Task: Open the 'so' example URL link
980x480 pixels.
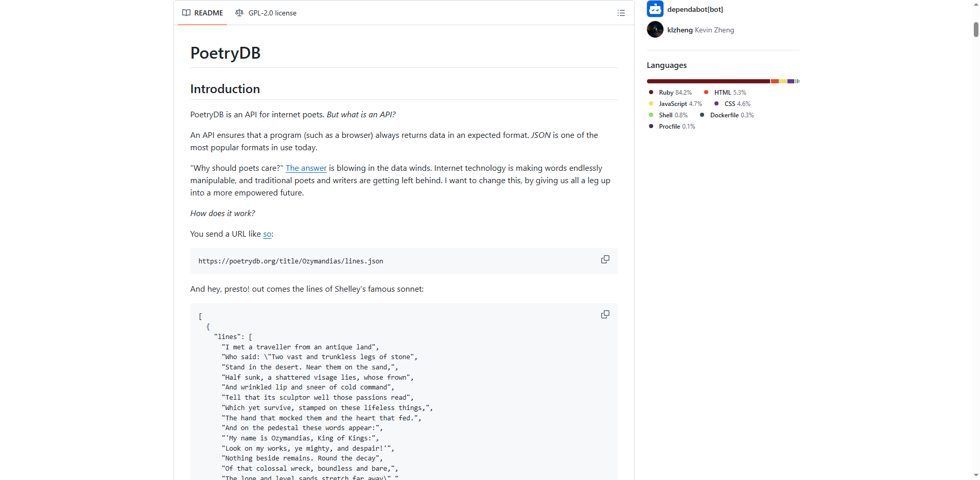Action: [x=267, y=234]
